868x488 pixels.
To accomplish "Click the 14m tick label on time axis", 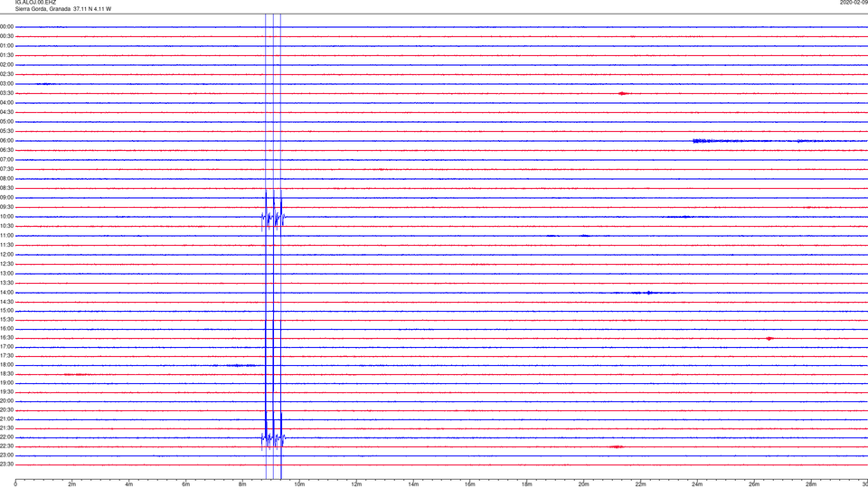I will [x=413, y=484].
